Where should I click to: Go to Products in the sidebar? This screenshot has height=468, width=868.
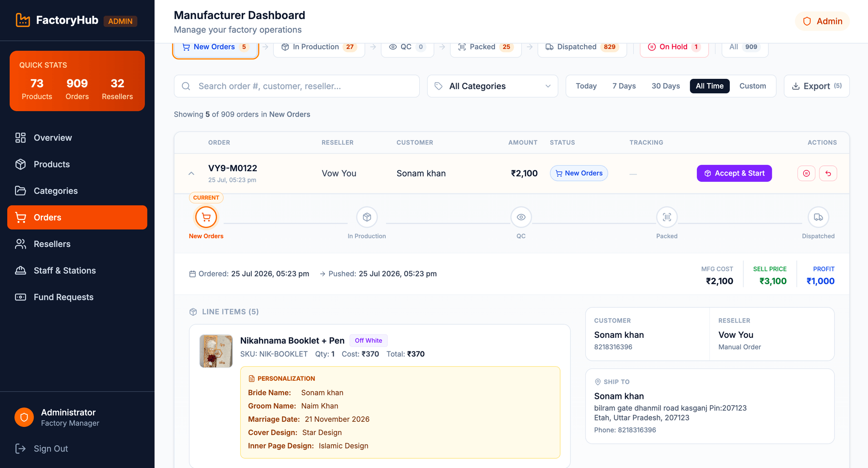click(77, 164)
